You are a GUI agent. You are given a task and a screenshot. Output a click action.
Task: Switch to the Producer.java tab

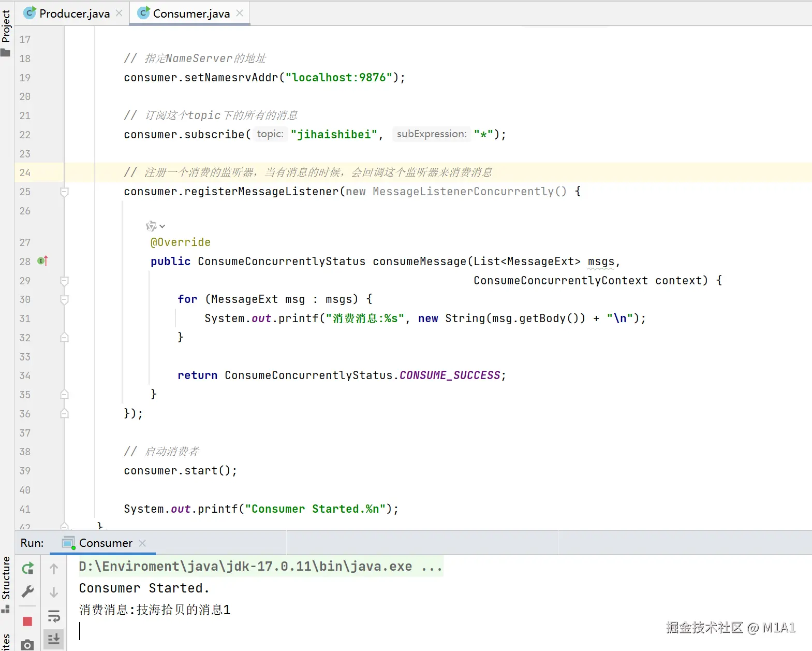pos(74,13)
